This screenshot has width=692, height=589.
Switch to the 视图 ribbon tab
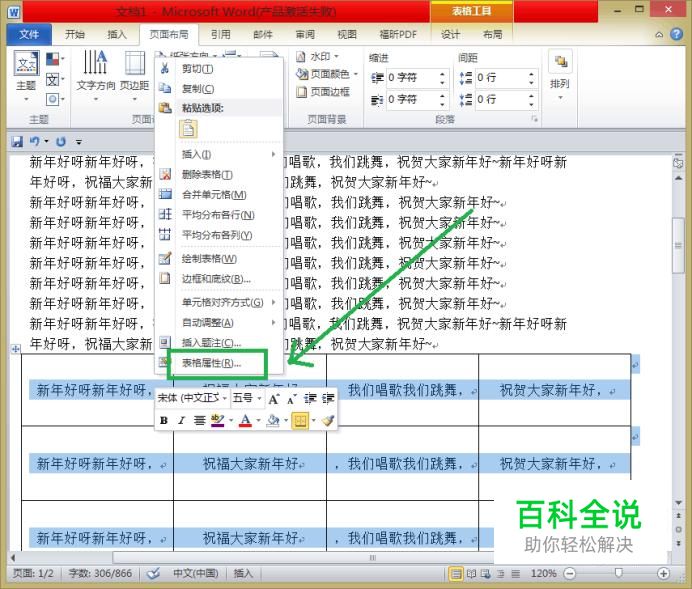click(346, 34)
